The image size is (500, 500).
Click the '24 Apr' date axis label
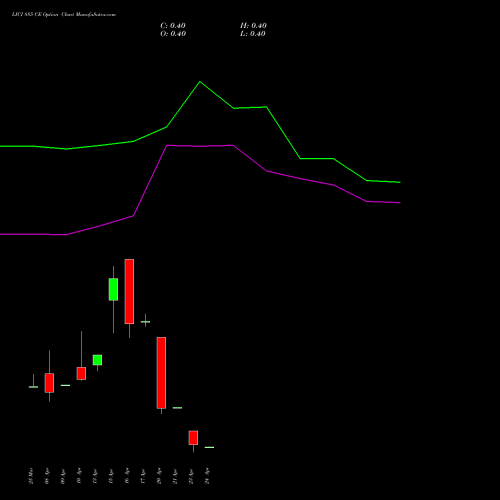click(x=207, y=476)
